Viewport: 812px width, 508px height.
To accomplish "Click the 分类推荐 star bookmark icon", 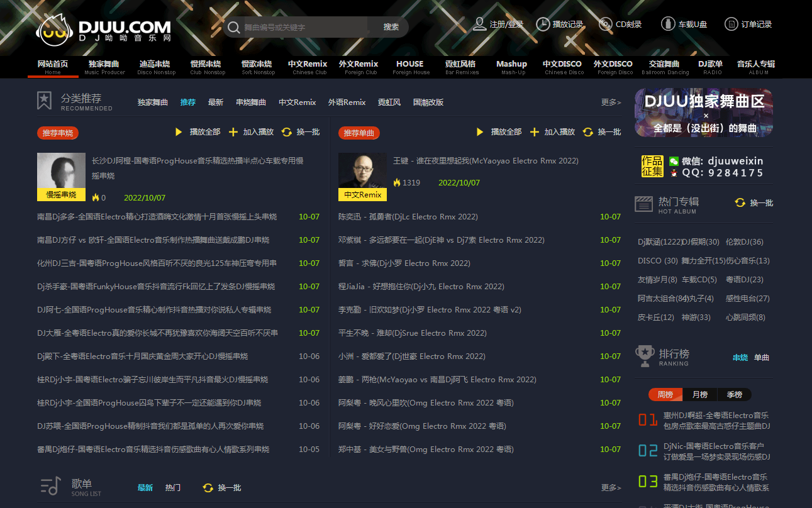I will [x=44, y=101].
